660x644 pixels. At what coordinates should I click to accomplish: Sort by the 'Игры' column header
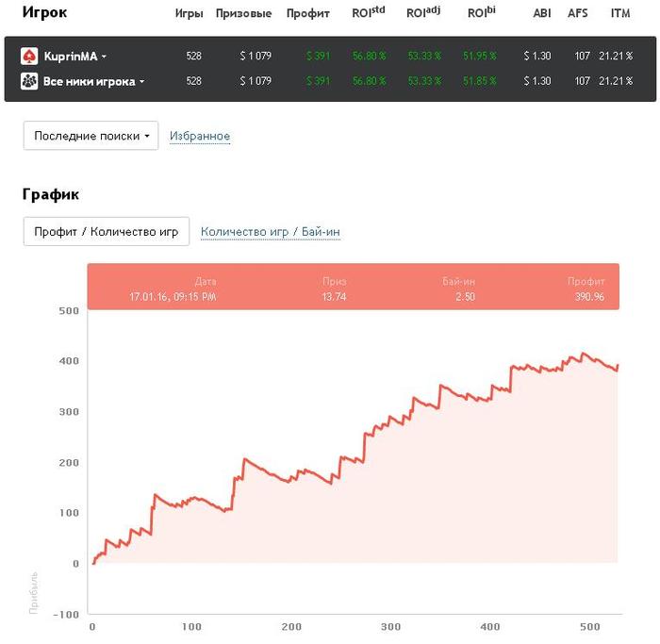(x=189, y=14)
